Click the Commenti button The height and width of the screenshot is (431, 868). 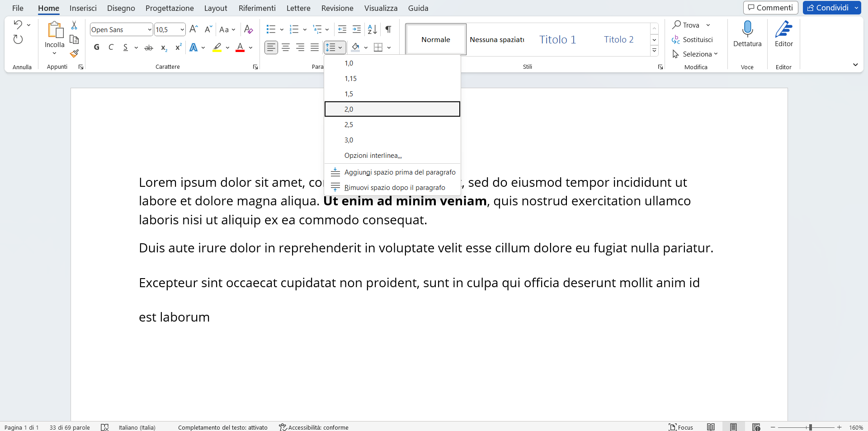click(770, 8)
